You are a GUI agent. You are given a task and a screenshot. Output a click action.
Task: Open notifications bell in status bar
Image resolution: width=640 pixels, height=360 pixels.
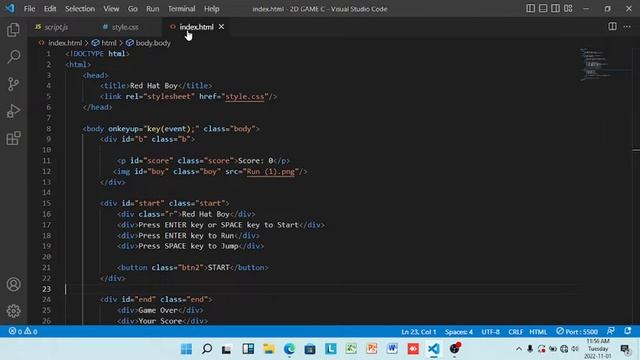(x=628, y=331)
